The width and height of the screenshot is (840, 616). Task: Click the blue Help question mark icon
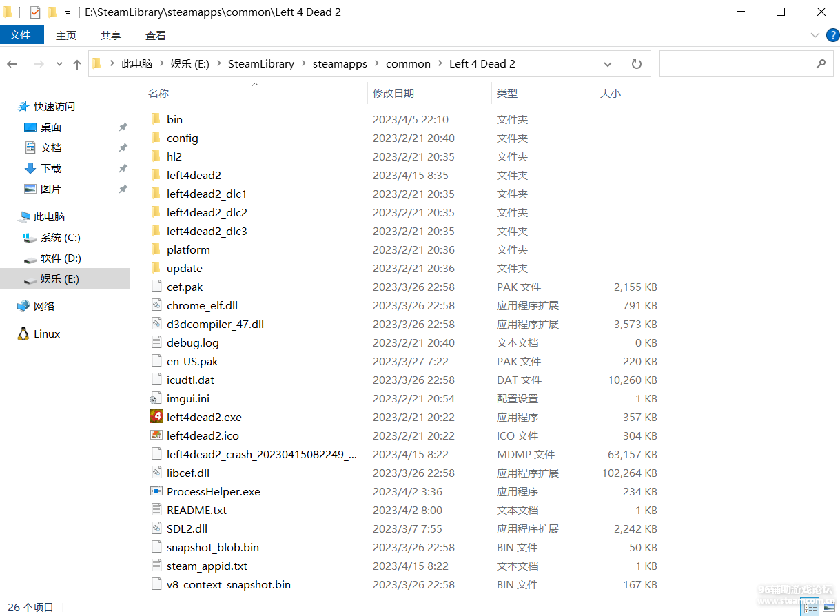(x=832, y=35)
